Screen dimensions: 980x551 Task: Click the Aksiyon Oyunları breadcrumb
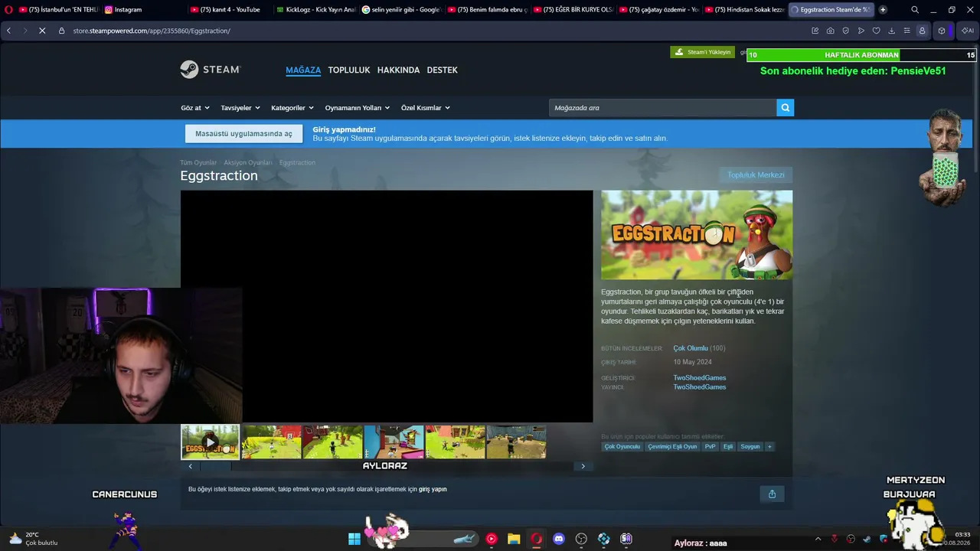click(x=248, y=163)
